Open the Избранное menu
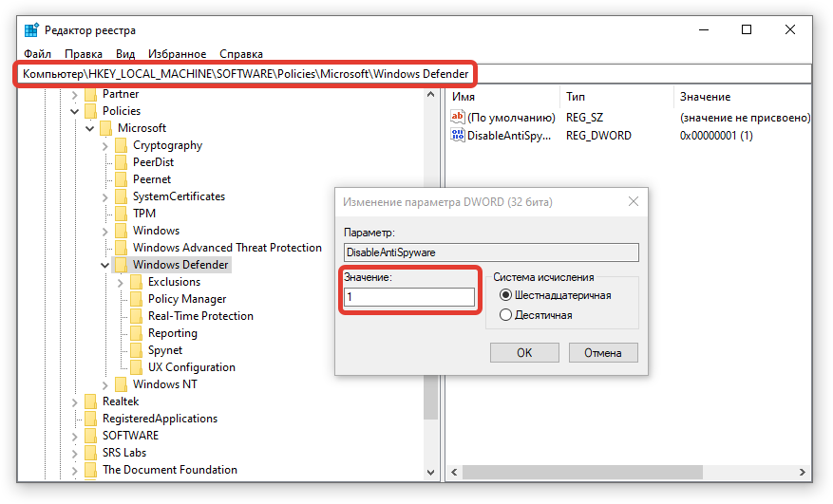The height and width of the screenshot is (504, 833). tap(177, 54)
